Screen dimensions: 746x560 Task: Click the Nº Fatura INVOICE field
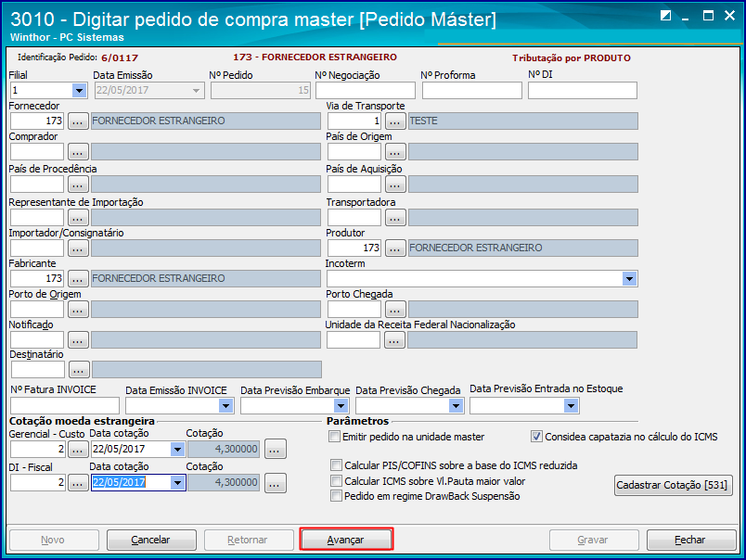tap(65, 406)
